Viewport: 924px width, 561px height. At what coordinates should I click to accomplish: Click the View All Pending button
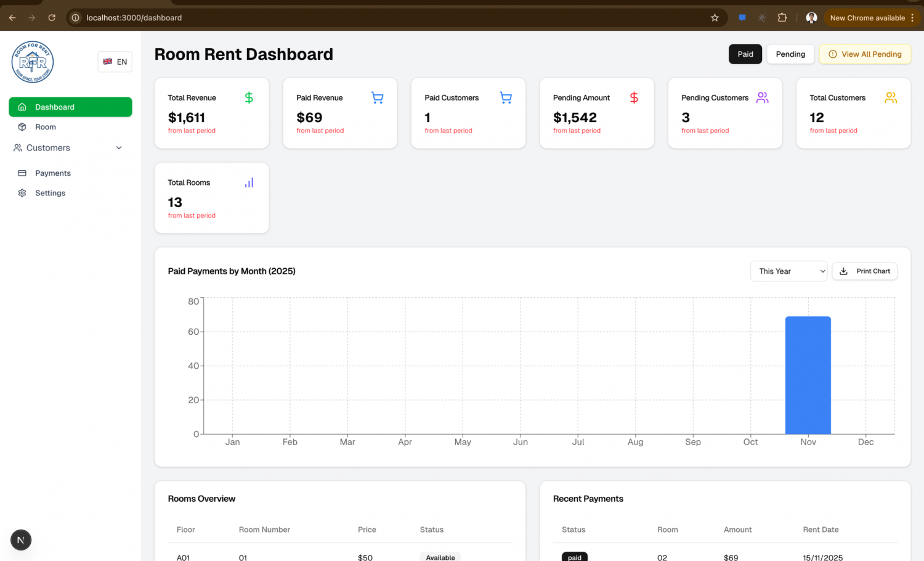865,54
